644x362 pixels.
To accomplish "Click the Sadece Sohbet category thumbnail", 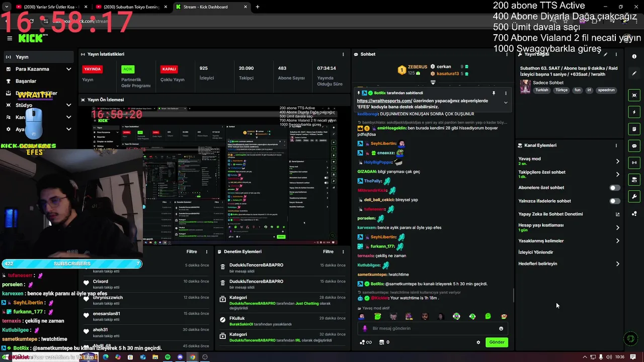I will coord(525,86).
